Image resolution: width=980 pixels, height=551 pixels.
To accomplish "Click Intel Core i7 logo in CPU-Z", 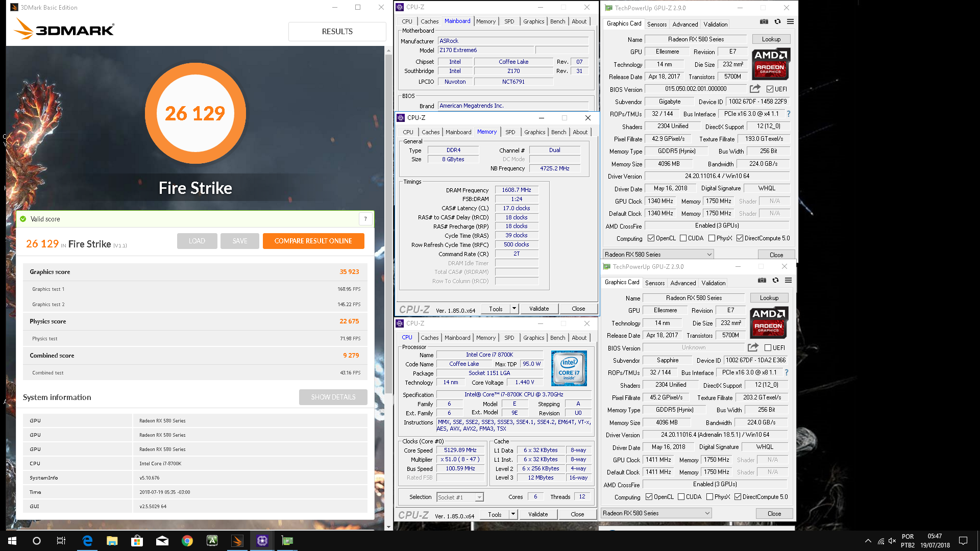I will coord(569,368).
